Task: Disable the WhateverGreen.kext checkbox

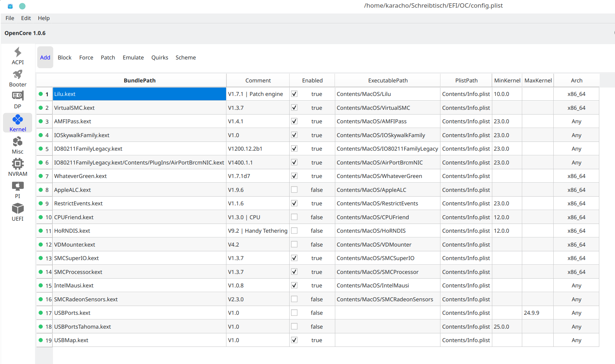Action: pos(294,176)
